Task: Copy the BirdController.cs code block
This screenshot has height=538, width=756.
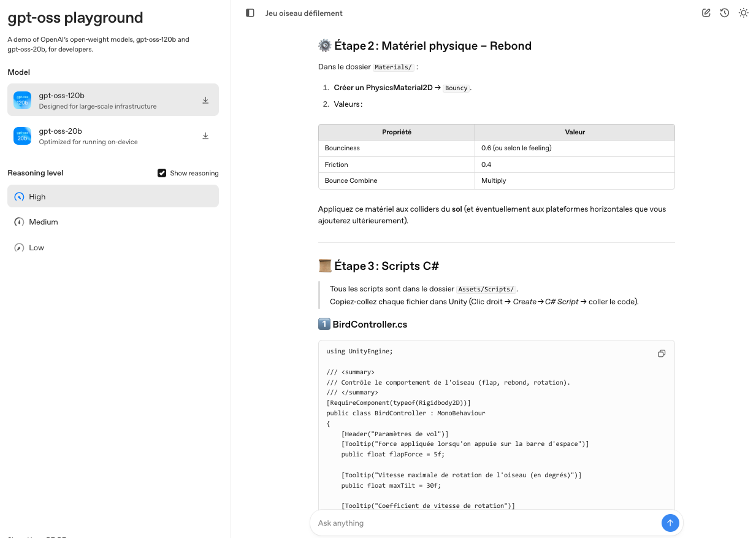Action: 662,354
